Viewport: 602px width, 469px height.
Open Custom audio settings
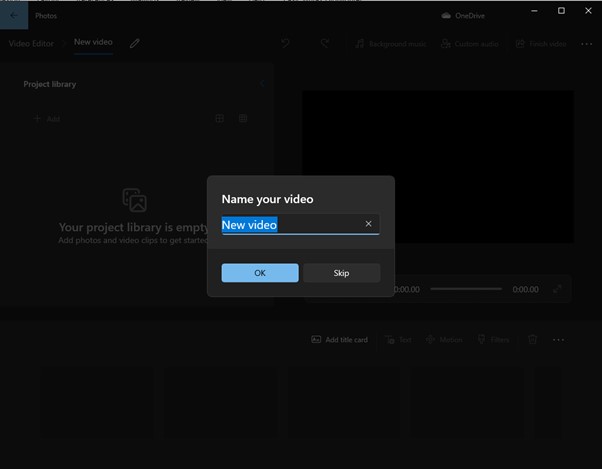click(x=470, y=44)
